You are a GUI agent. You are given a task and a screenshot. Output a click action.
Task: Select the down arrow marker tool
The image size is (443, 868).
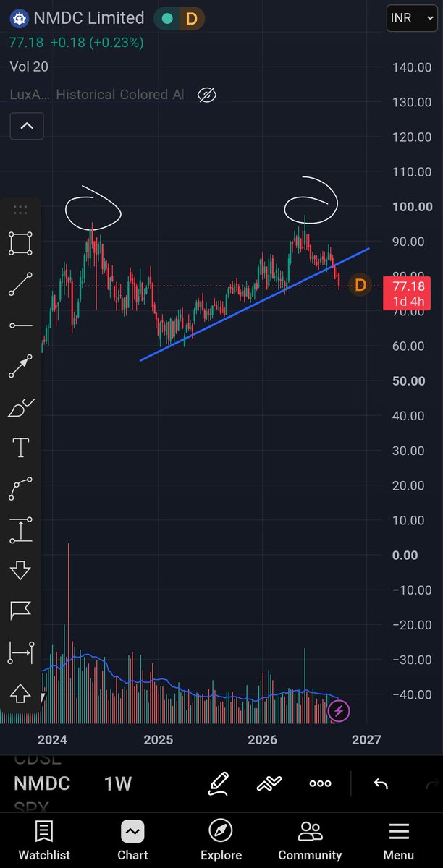tap(20, 571)
